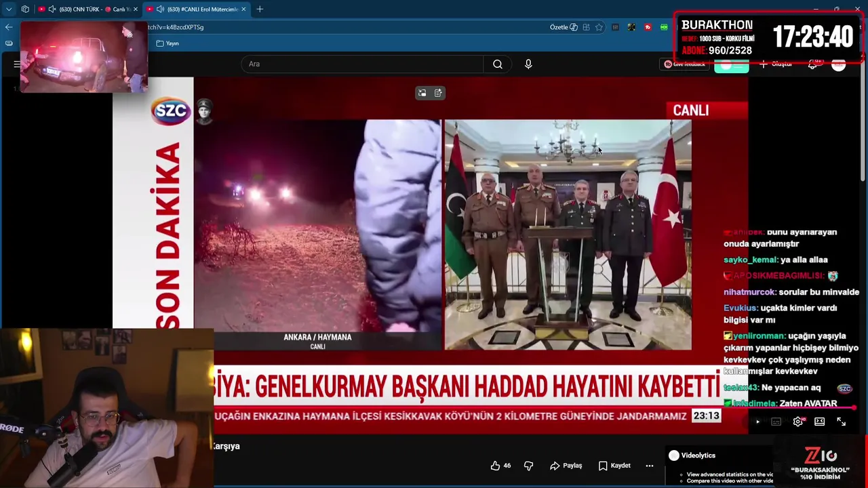Open the YouTube notifications bell
Viewport: 868px width, 488px height.
point(812,64)
